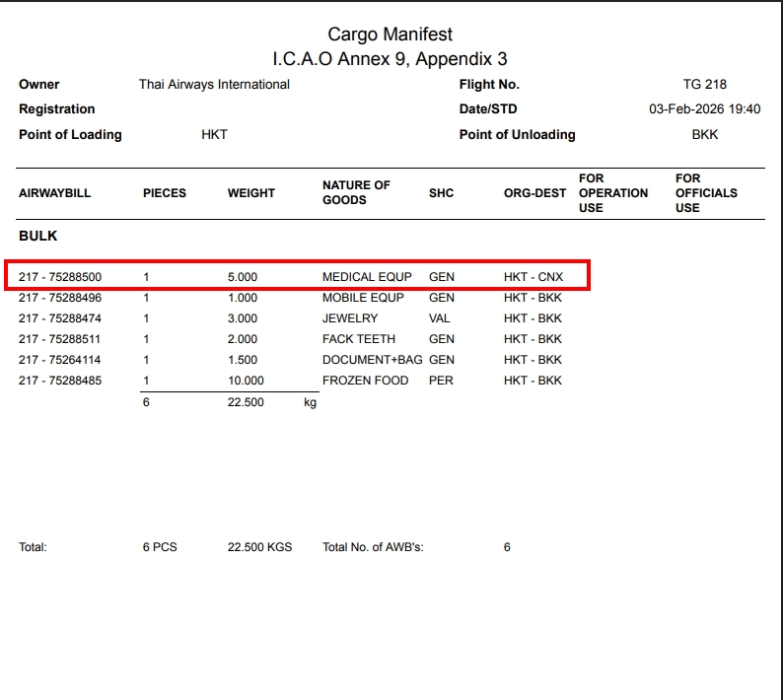Image resolution: width=783 pixels, height=700 pixels.
Task: Click the Cargo Manifest title
Action: [391, 35]
